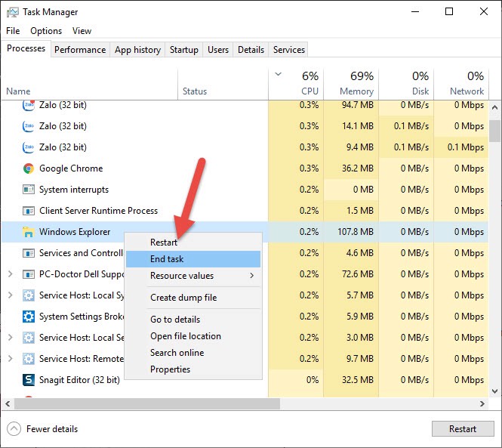The image size is (502, 448).
Task: Sort processes by the Name column header
Action: point(89,84)
